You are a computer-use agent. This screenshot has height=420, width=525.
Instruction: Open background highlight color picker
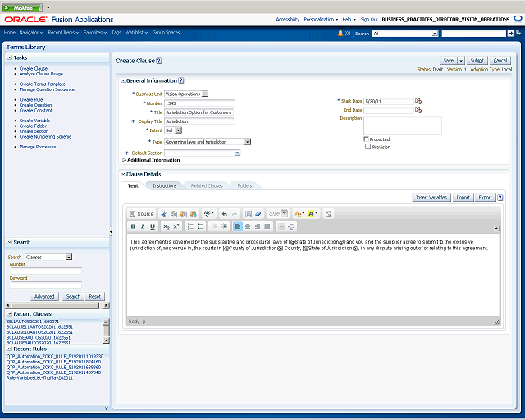(x=313, y=213)
